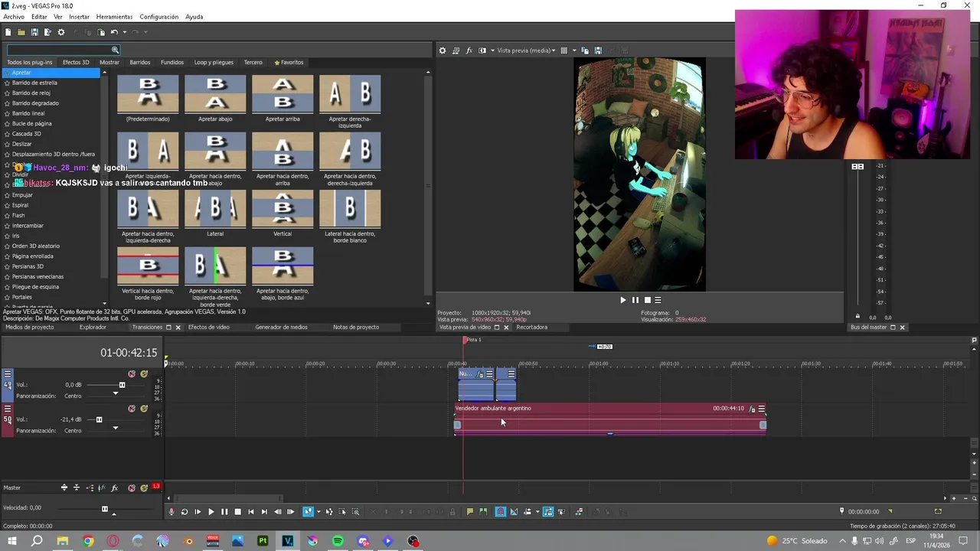The height and width of the screenshot is (551, 980).
Task: Stop the video preview
Action: [647, 300]
